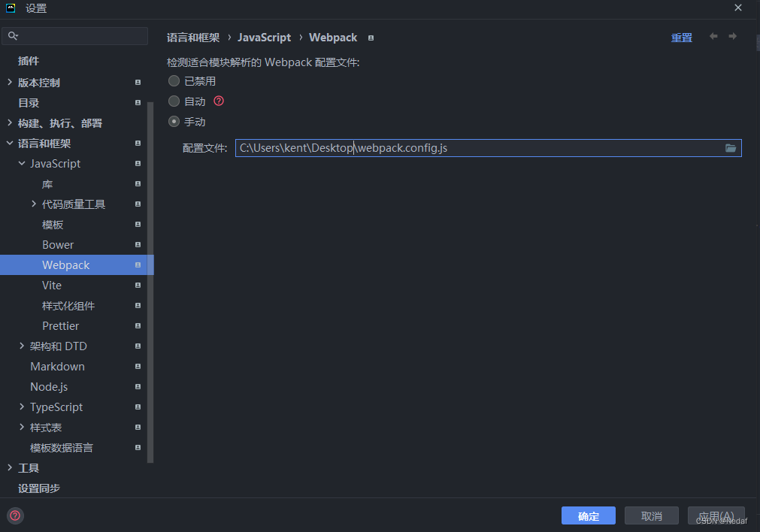Click the forward navigation arrow
The height and width of the screenshot is (532, 760).
click(x=733, y=36)
